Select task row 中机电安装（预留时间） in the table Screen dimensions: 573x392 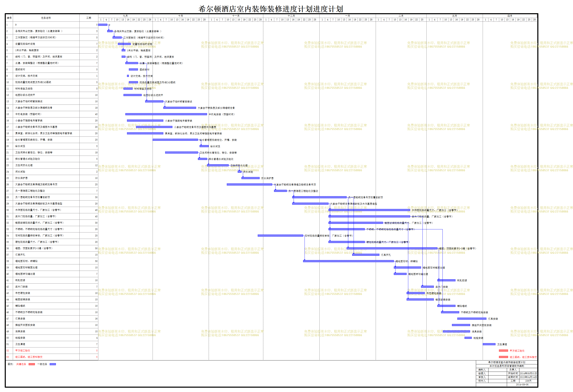pos(52,114)
